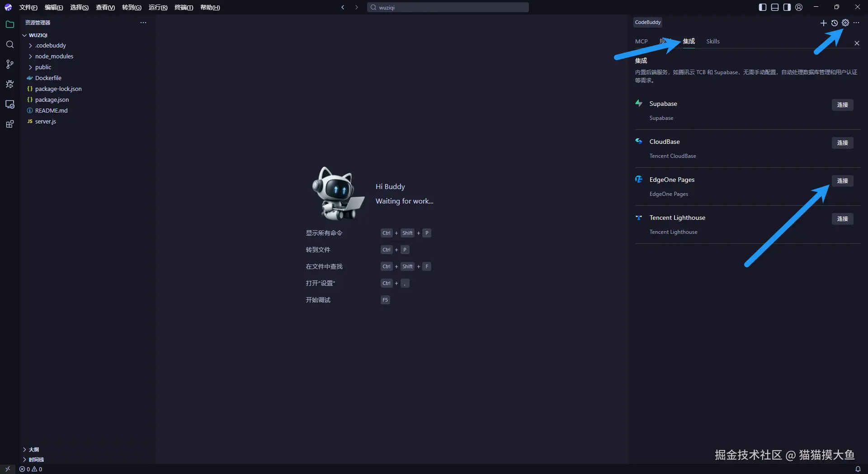The width and height of the screenshot is (868, 474).
Task: Click the EdgeOne Pages logo icon
Action: 639,179
